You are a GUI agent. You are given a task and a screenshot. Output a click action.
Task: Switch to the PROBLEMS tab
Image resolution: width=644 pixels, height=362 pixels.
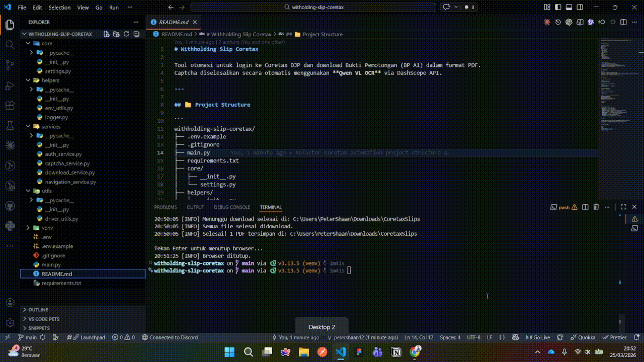(165, 207)
